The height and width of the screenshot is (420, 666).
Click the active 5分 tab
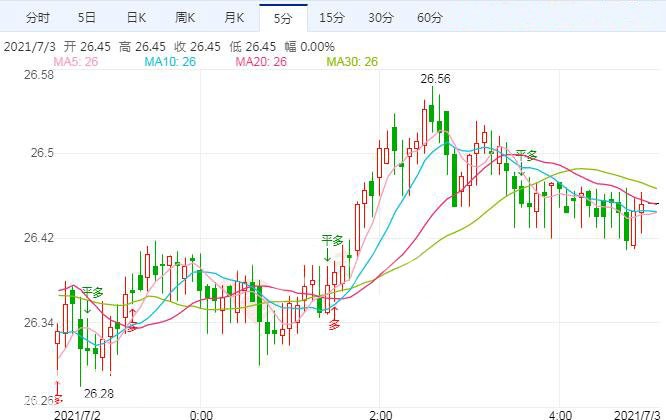[x=283, y=18]
